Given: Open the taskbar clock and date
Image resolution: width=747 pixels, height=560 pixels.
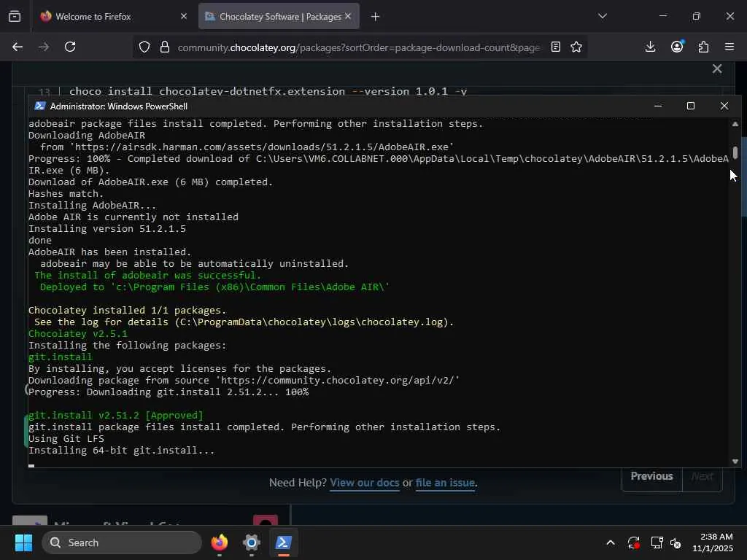Looking at the screenshot, I should tap(713, 542).
